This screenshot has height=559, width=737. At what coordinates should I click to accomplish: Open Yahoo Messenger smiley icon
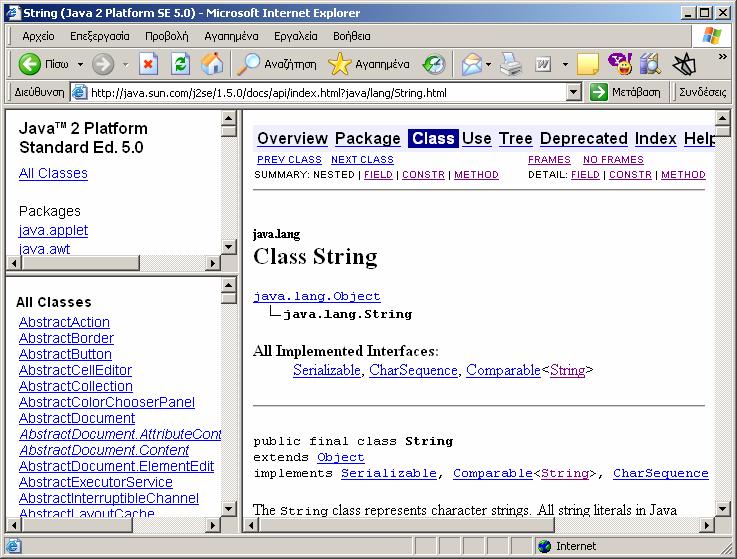click(620, 64)
